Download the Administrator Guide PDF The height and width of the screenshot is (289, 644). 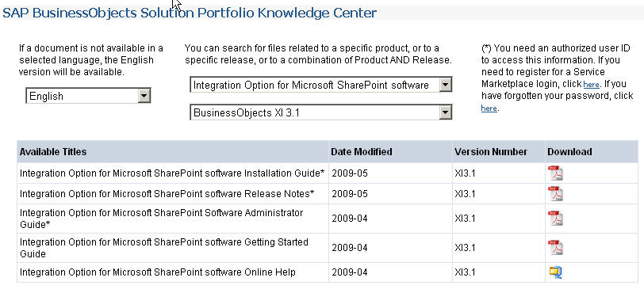pos(556,219)
